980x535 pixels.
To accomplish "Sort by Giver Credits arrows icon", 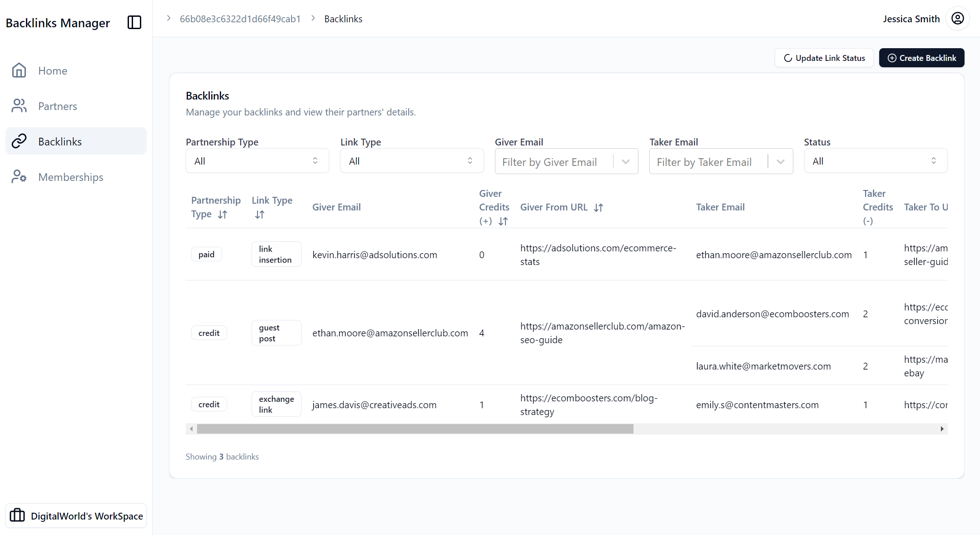I will pos(503,221).
